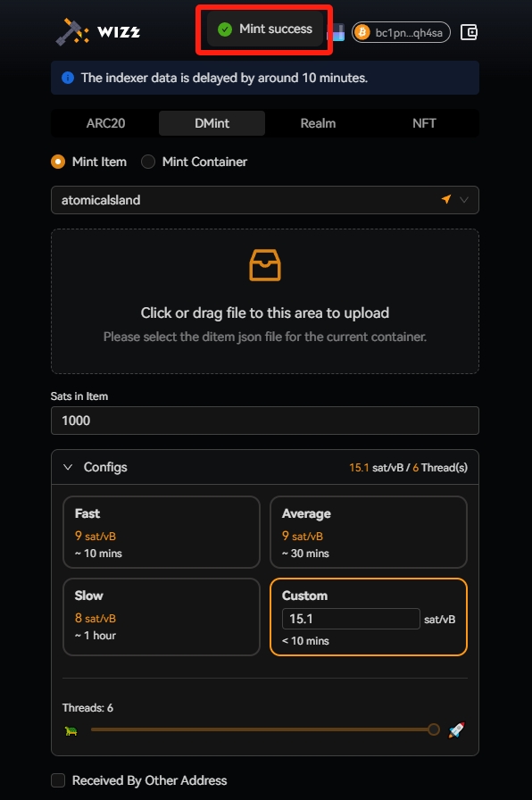
Task: Select the Mint Item radio button
Action: (x=58, y=162)
